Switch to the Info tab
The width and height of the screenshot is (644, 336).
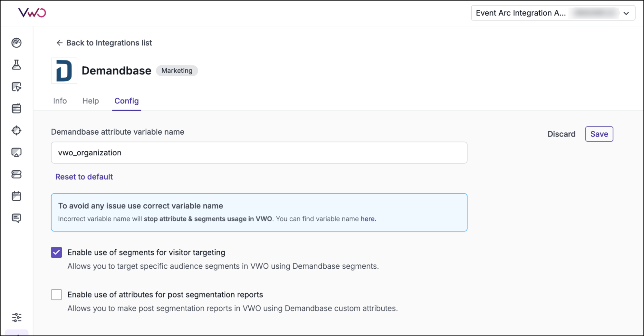tap(60, 101)
